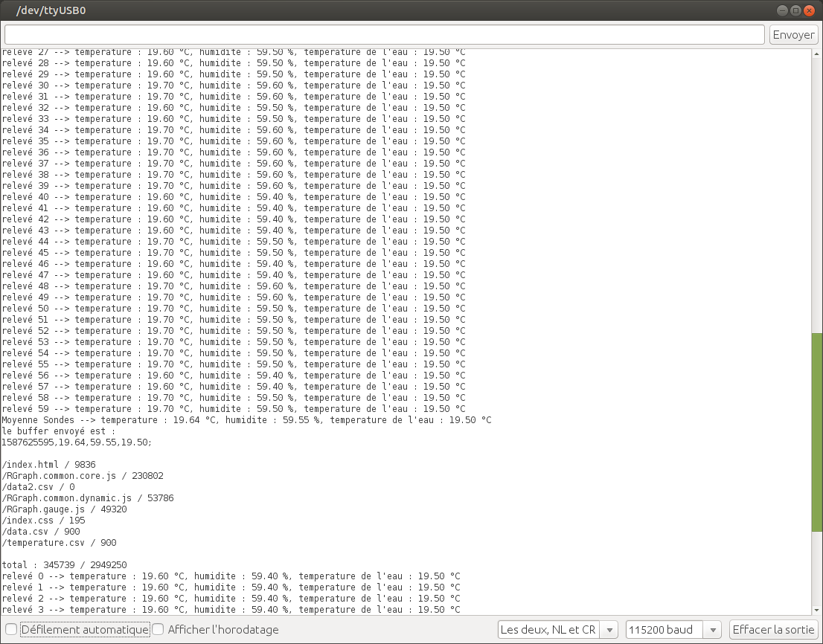Open the 'Les deux, NL et CR' dropdown
The height and width of the screenshot is (644, 823).
[558, 629]
